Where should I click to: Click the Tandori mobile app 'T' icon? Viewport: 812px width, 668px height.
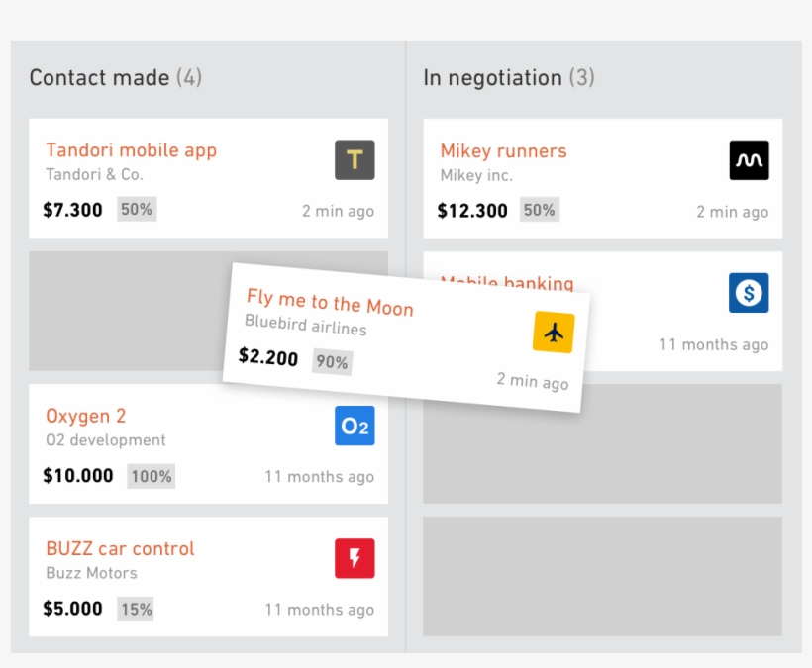355,159
